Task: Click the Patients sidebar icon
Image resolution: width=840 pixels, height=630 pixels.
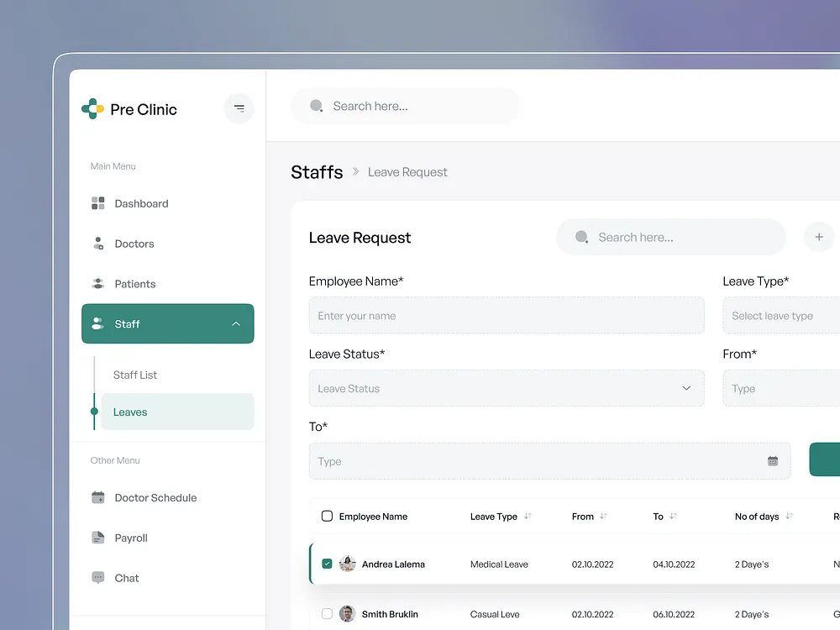Action: (x=97, y=284)
